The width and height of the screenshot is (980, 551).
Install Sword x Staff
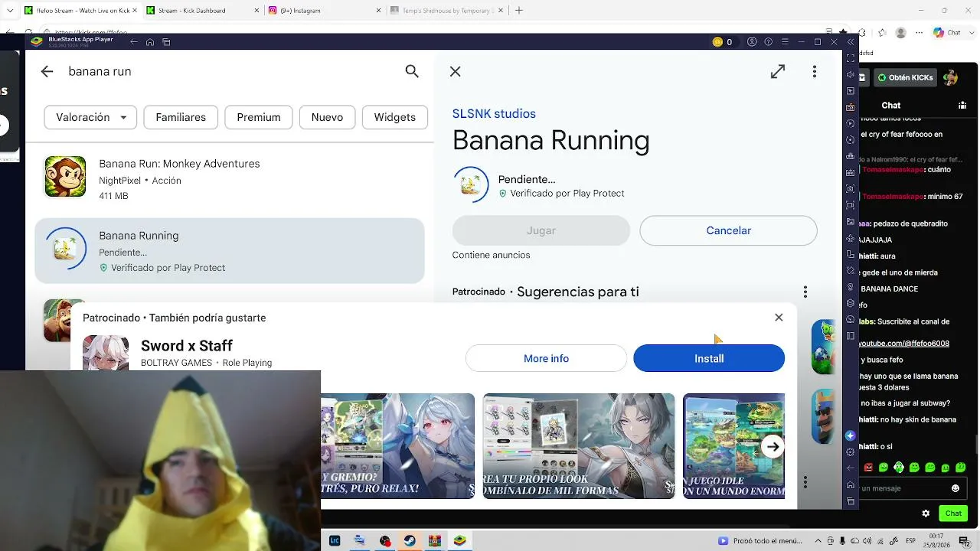(x=709, y=358)
